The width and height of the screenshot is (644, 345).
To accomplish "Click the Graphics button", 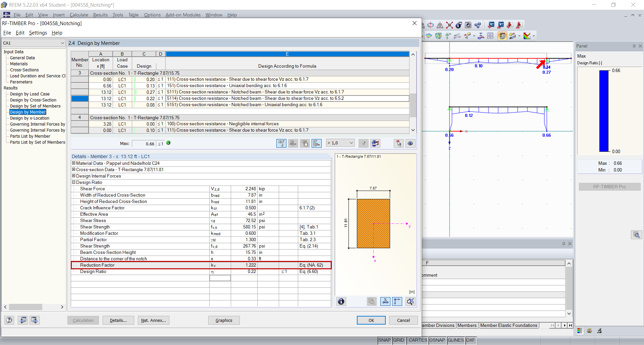I will [x=224, y=320].
